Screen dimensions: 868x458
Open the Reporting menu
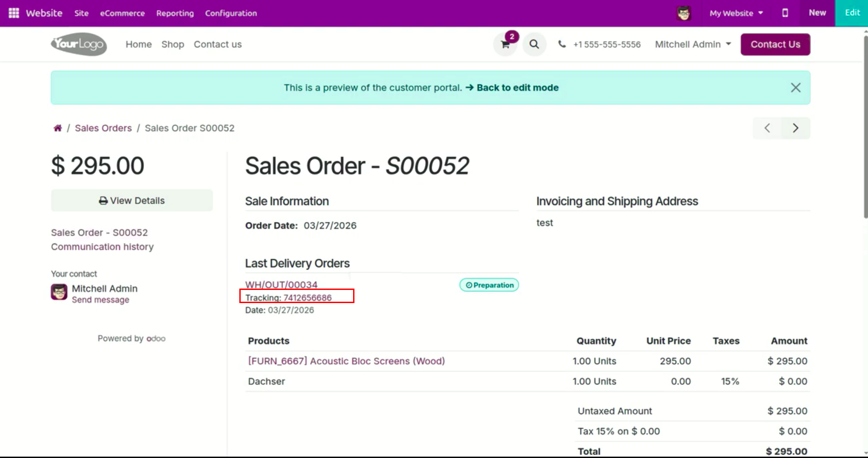pyautogui.click(x=175, y=13)
